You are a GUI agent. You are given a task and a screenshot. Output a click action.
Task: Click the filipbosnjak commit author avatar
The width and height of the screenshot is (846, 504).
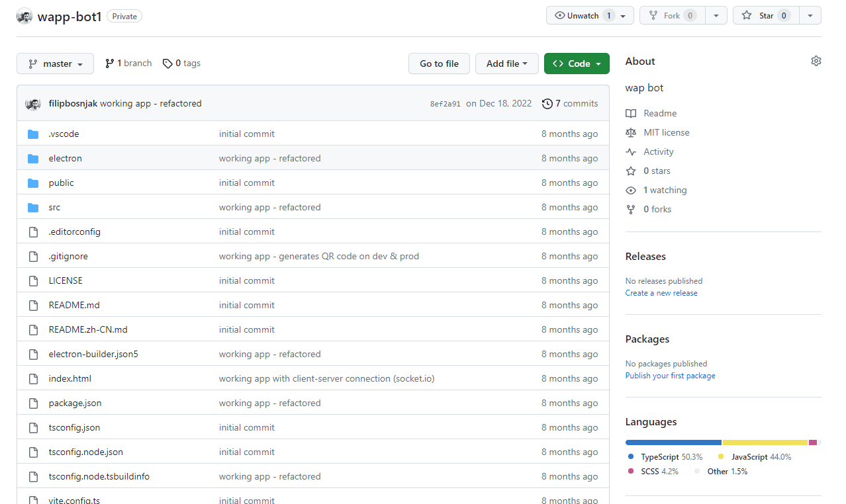(x=33, y=104)
